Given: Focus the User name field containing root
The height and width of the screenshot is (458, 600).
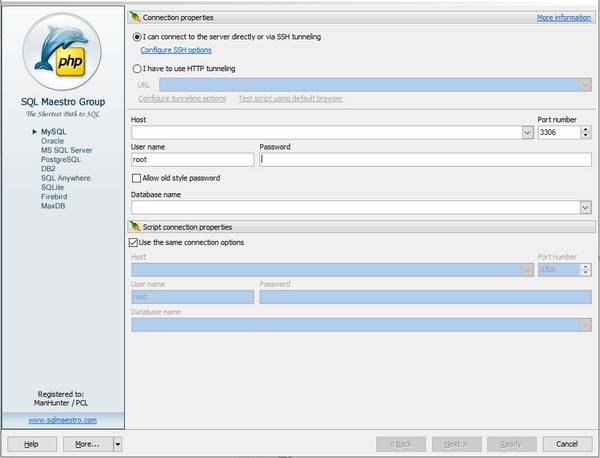Looking at the screenshot, I should point(192,160).
